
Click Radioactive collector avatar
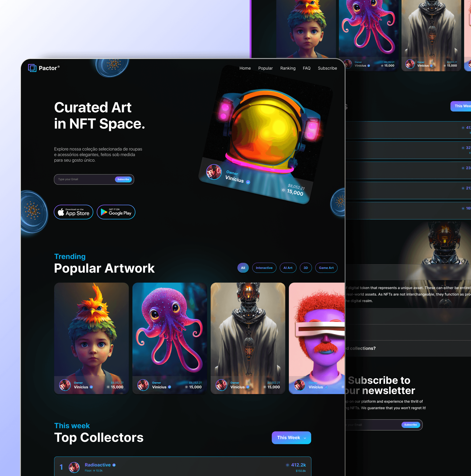point(74,467)
